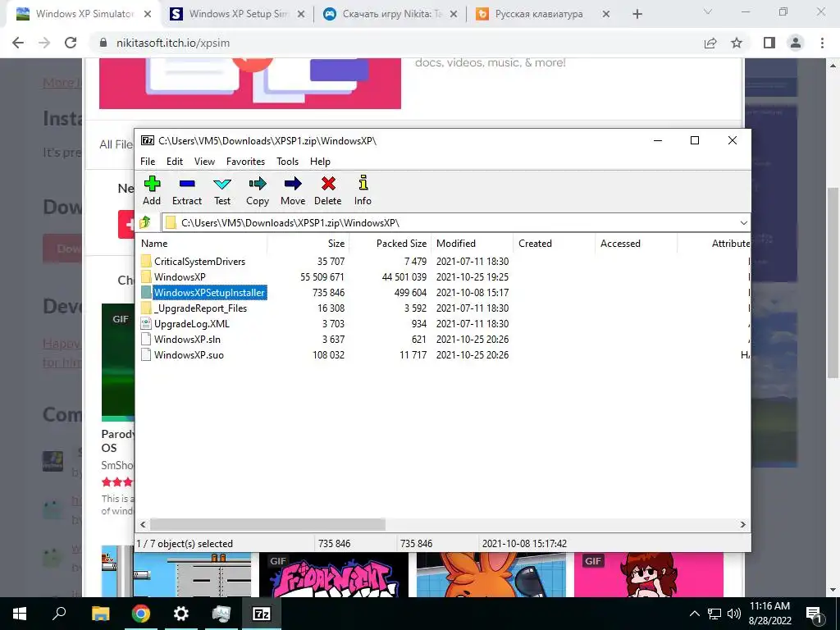The image size is (840, 630).
Task: Click the horizontal scrollbar right arrow
Action: (x=742, y=524)
